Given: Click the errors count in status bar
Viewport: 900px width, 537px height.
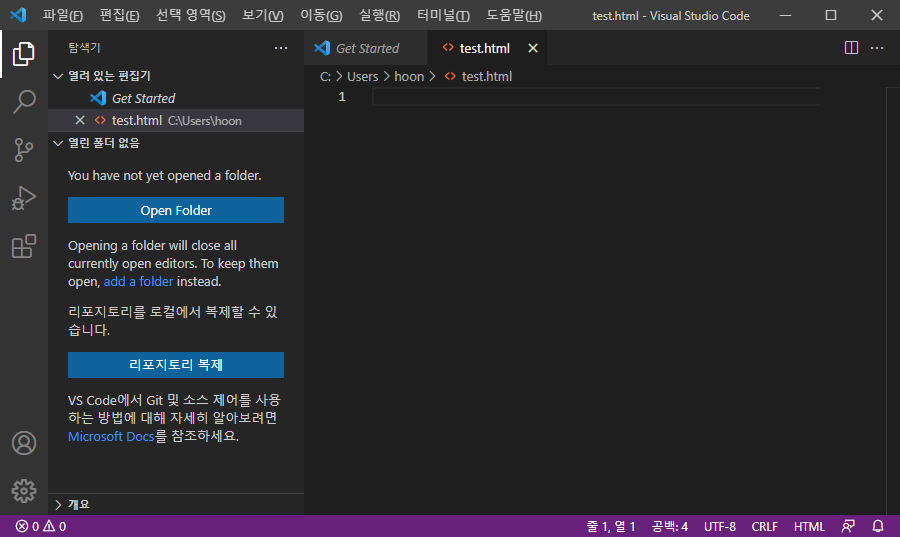Looking at the screenshot, I should 27,526.
